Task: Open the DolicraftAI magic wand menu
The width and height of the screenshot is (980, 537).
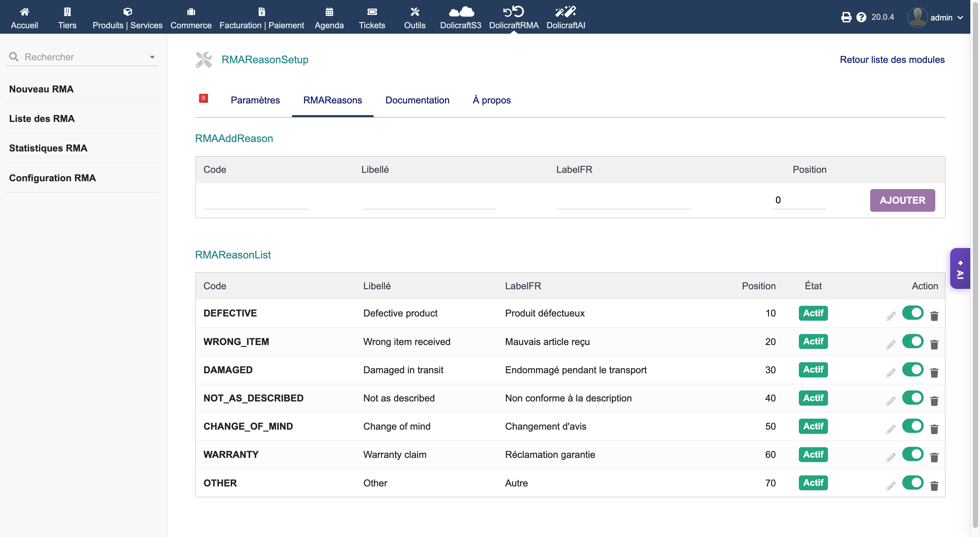Action: click(565, 12)
